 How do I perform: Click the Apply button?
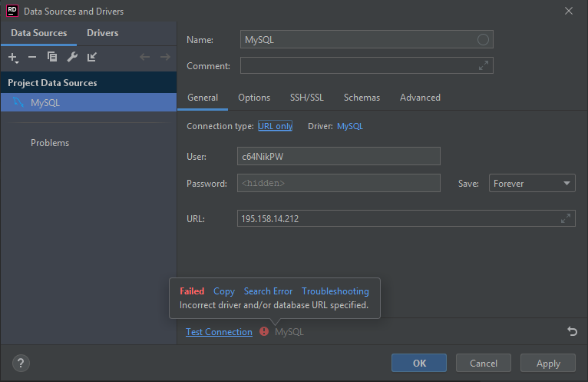548,364
